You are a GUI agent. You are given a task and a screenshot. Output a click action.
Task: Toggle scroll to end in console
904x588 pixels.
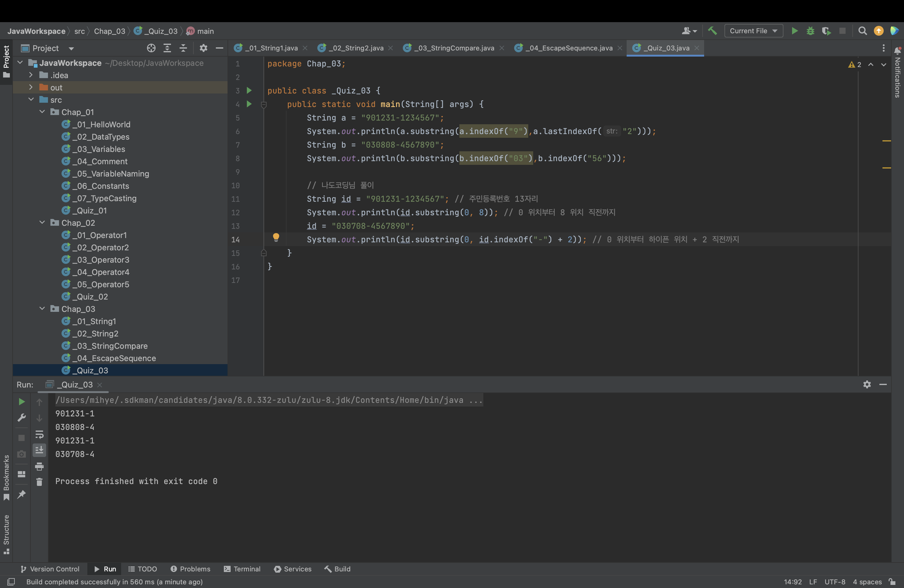point(39,450)
